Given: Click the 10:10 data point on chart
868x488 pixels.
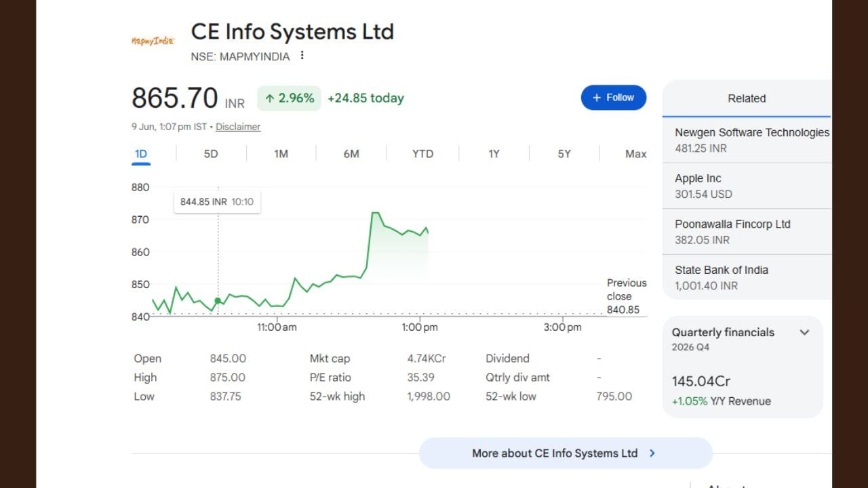Looking at the screenshot, I should 218,301.
